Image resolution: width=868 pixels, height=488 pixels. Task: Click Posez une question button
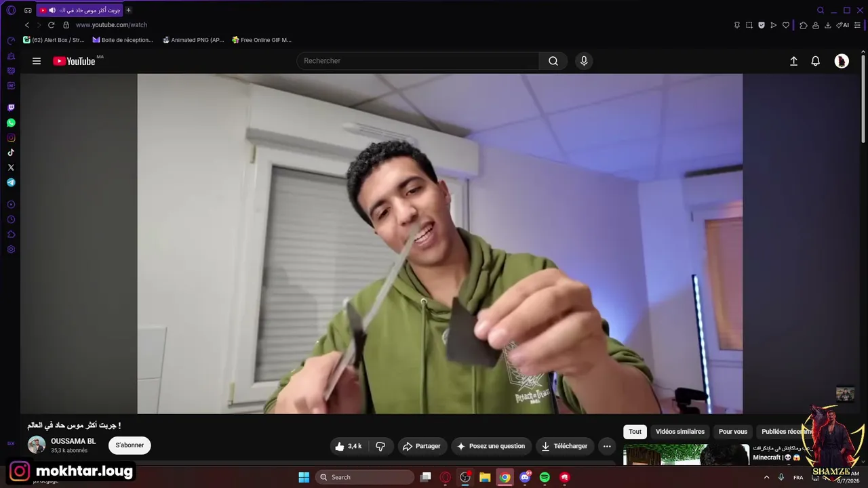coord(492,446)
